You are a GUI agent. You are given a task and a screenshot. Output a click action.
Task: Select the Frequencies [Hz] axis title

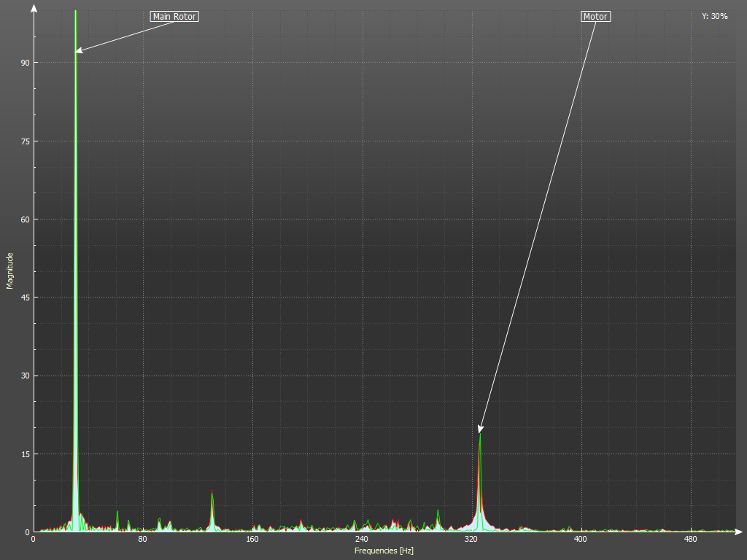click(x=384, y=551)
